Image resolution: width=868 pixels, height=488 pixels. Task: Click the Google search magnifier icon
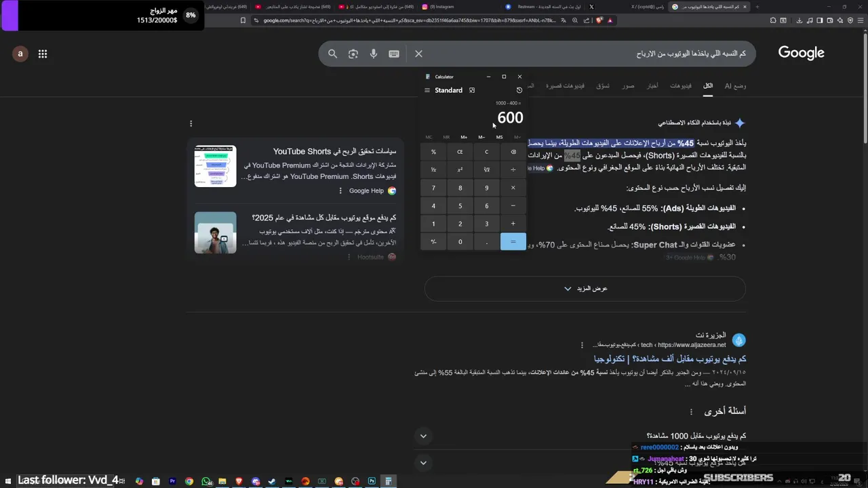point(332,54)
